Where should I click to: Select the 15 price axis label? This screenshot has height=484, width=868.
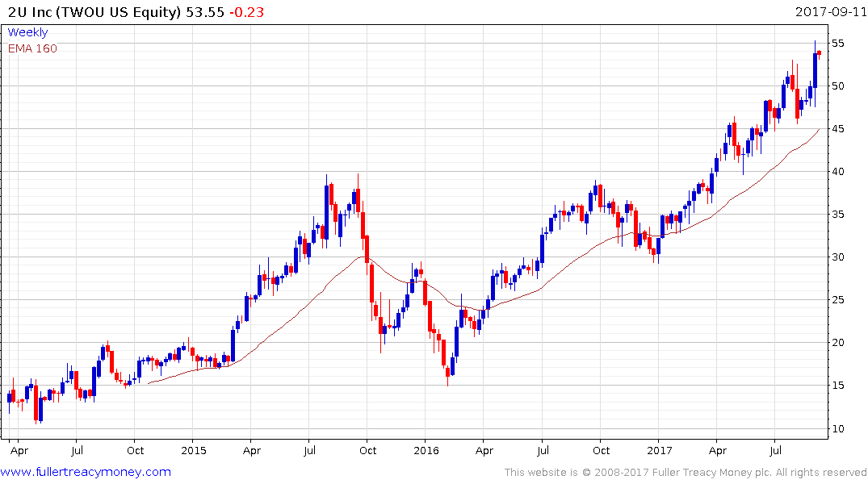[837, 385]
